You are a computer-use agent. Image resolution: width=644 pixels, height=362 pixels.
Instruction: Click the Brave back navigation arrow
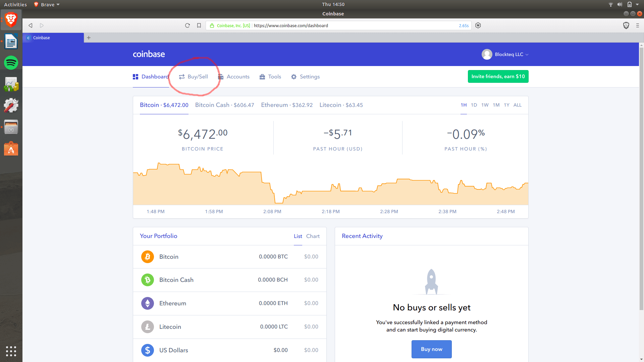coord(31,25)
